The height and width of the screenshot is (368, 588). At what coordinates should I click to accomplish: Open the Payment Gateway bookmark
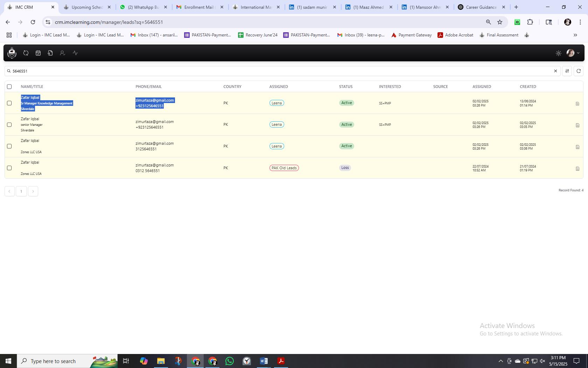pos(411,35)
